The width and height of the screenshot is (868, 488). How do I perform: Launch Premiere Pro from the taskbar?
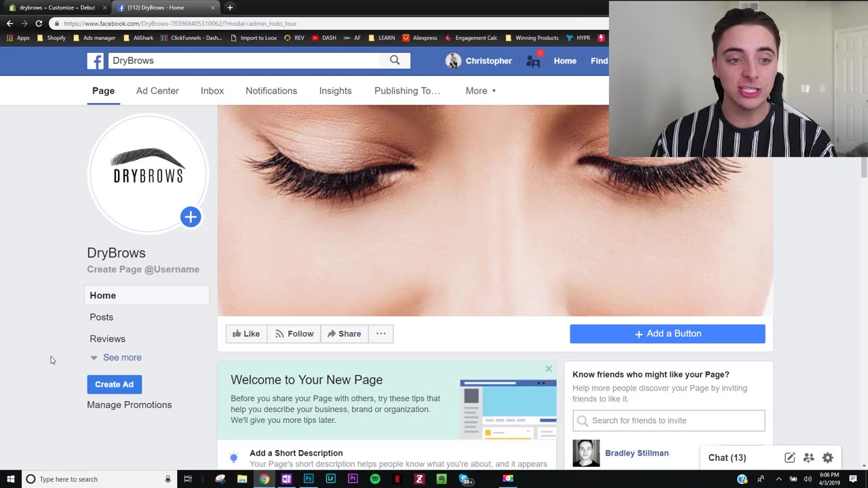click(x=353, y=479)
